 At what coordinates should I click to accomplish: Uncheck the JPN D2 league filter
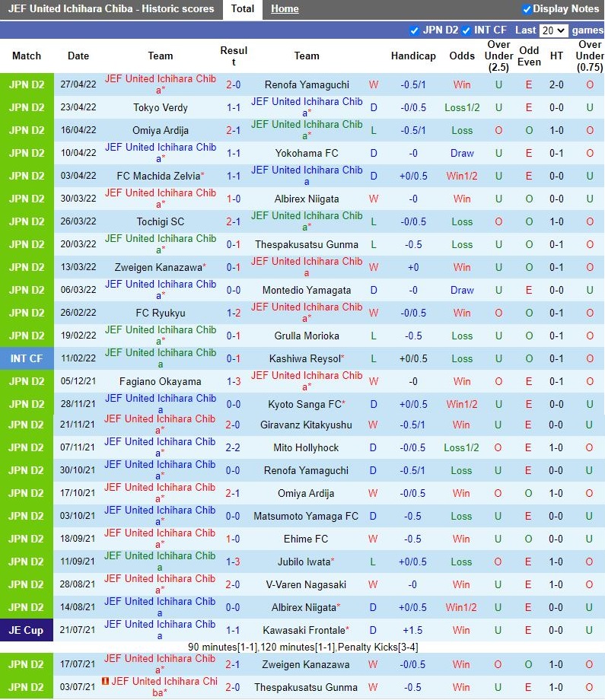coord(414,30)
